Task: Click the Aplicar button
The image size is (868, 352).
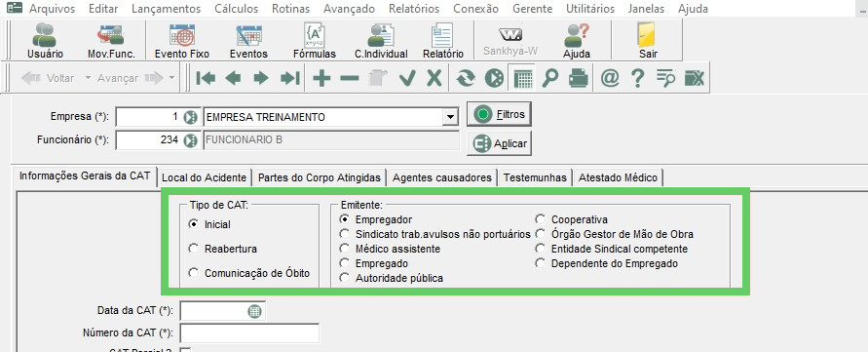Action: coord(500,143)
